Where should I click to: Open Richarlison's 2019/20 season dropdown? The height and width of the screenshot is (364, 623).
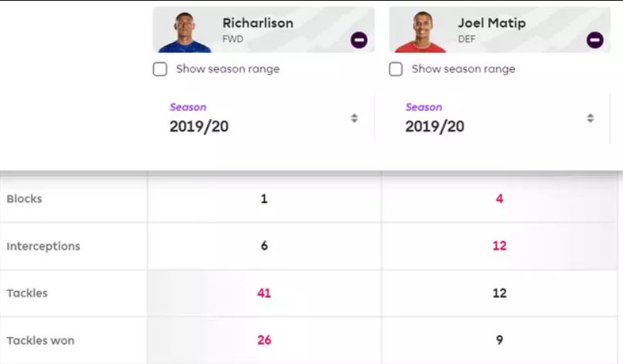(x=264, y=118)
